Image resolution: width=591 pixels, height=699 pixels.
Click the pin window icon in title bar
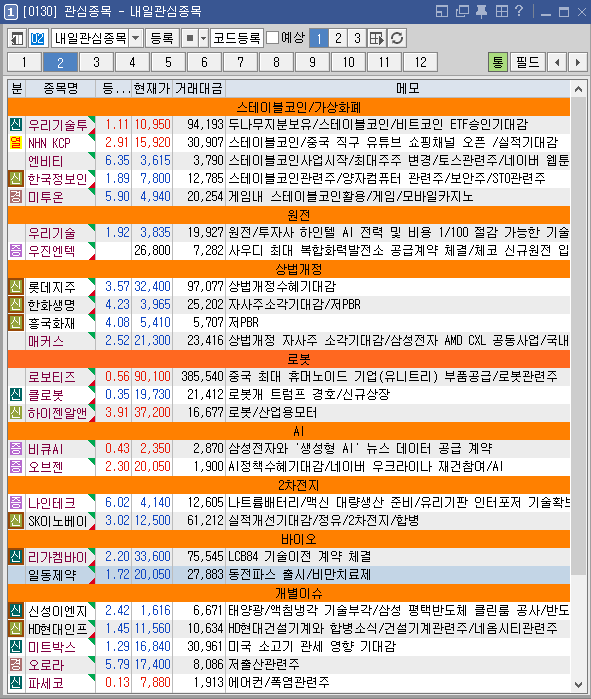tap(481, 12)
